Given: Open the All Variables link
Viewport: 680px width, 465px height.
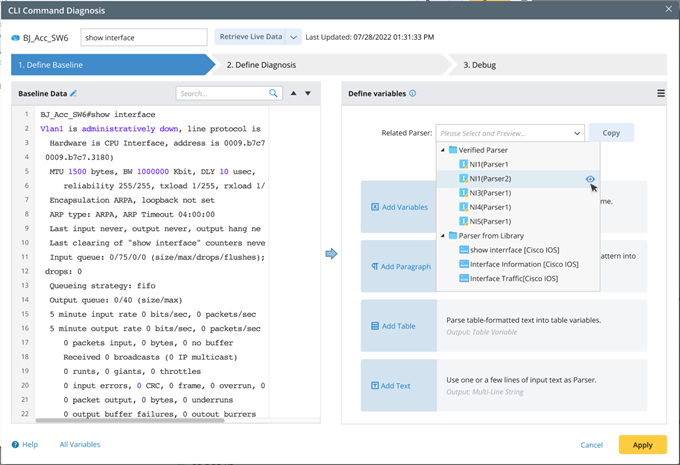Looking at the screenshot, I should [x=80, y=444].
